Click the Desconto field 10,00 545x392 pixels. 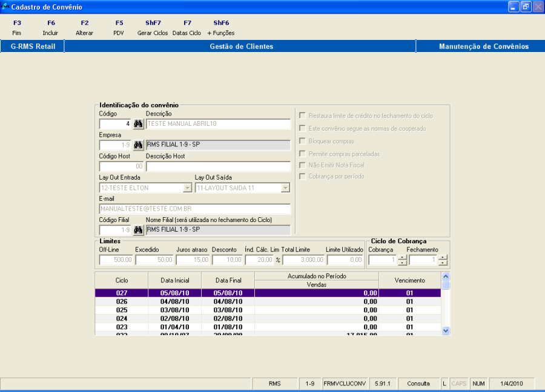[x=227, y=260]
